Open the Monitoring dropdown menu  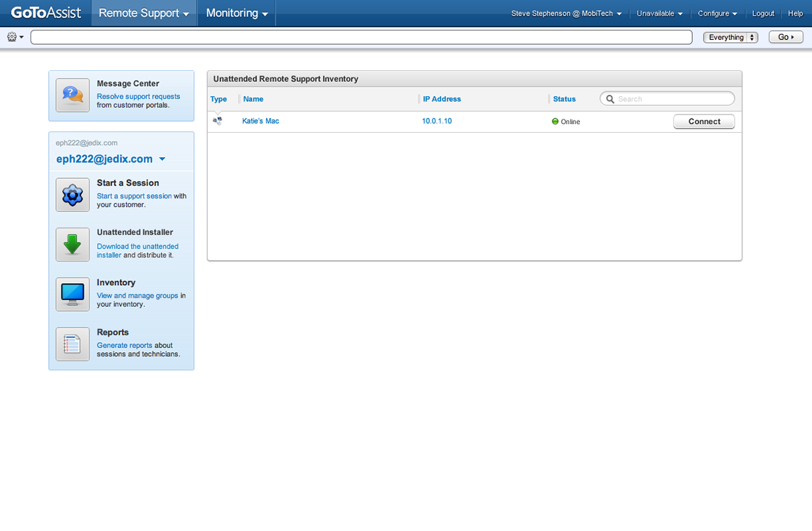pos(237,13)
